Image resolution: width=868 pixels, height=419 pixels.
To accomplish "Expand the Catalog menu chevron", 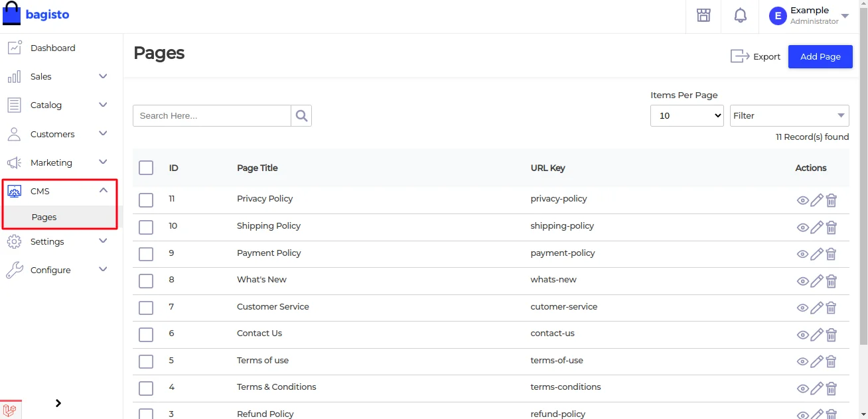I will point(103,105).
